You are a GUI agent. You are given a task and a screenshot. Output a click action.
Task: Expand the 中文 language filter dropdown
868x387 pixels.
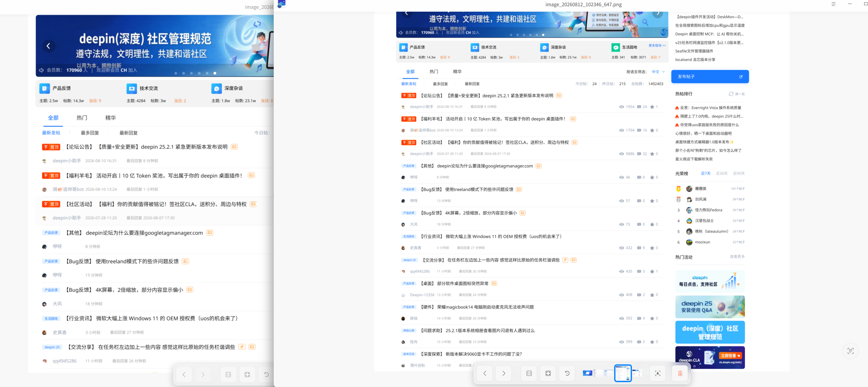click(658, 72)
